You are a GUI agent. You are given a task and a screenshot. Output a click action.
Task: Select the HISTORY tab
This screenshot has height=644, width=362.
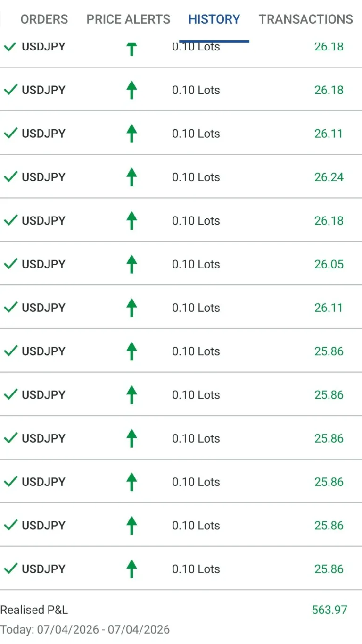click(214, 19)
